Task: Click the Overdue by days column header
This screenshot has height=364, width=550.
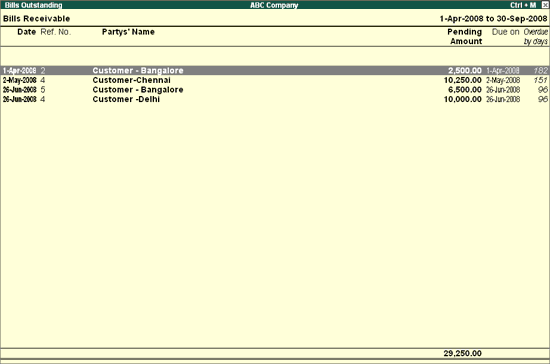Action: click(x=536, y=36)
